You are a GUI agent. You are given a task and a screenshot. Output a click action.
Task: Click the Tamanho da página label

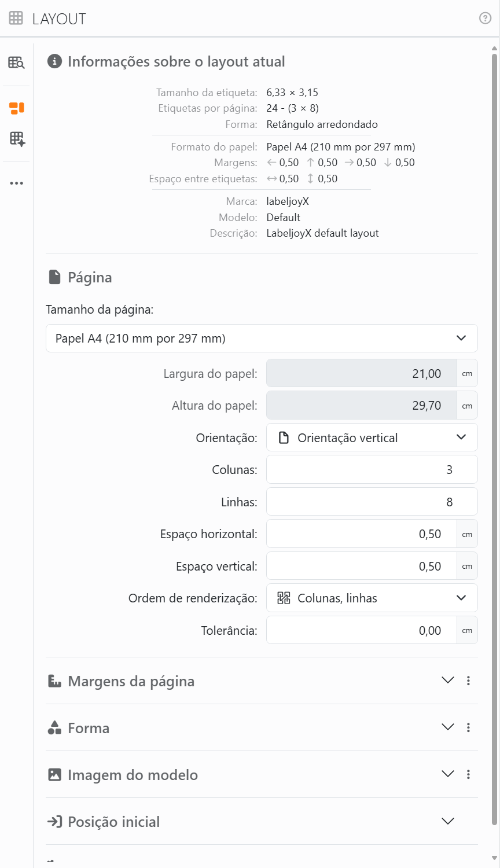100,310
